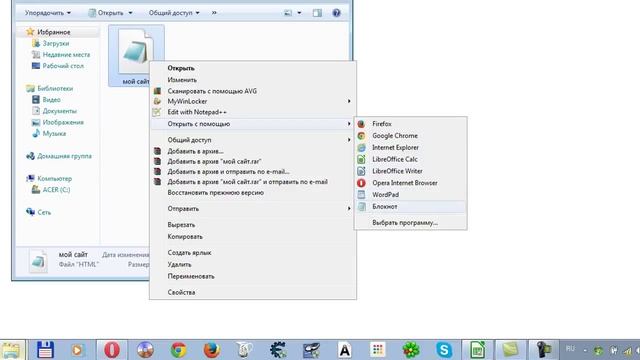Image resolution: width=640 pixels, height=360 pixels.
Task: Click Открыть toolbar button in Explorer
Action: point(106,13)
